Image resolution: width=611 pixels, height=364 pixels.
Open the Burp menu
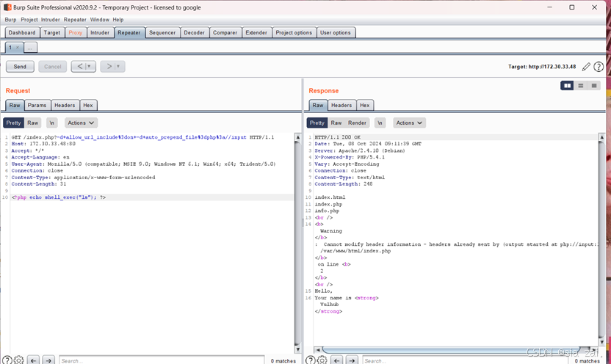[x=10, y=20]
